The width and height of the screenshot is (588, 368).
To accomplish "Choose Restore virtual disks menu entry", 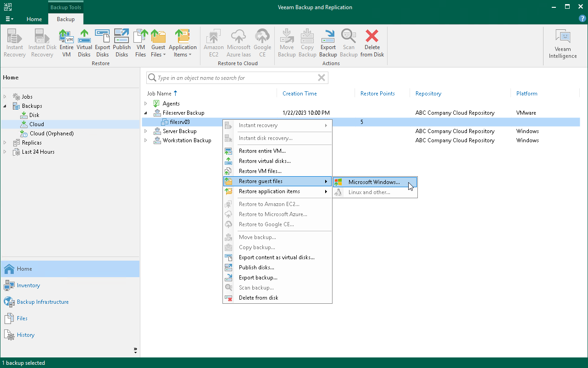I will pos(277,161).
